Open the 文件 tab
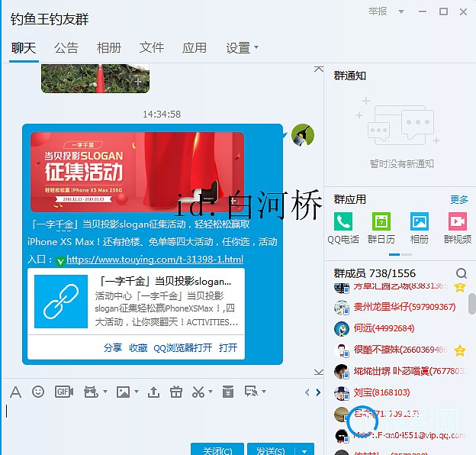Image resolution: width=476 pixels, height=455 pixels. tap(152, 47)
